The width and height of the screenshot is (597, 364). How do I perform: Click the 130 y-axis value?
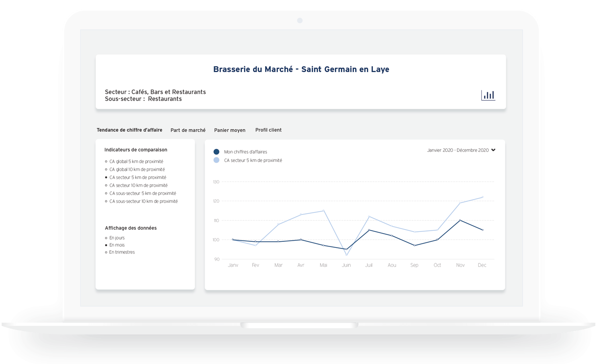pyautogui.click(x=216, y=182)
